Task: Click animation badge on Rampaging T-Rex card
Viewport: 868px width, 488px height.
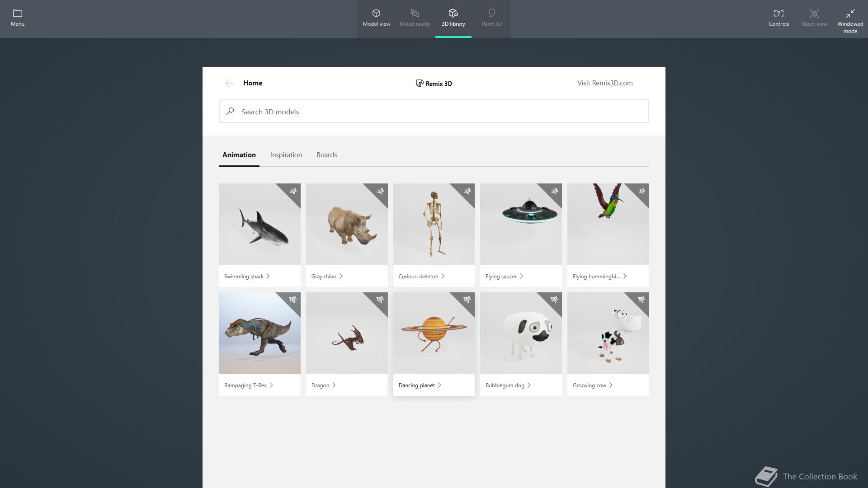Action: (x=293, y=300)
